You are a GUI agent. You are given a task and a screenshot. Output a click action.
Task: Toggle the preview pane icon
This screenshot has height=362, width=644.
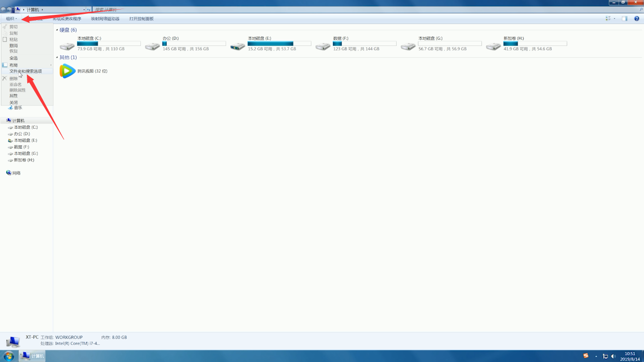click(x=624, y=19)
